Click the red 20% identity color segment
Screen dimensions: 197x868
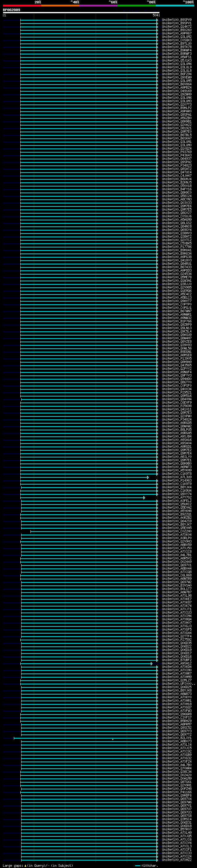coord(22,6)
